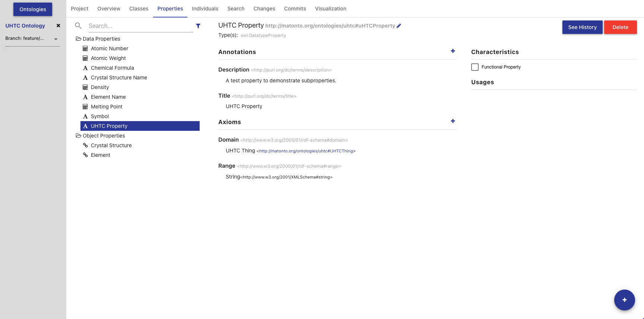Viewport: 644px width, 319px height.
Task: Open the UHTC Thing domain link
Action: [306, 151]
